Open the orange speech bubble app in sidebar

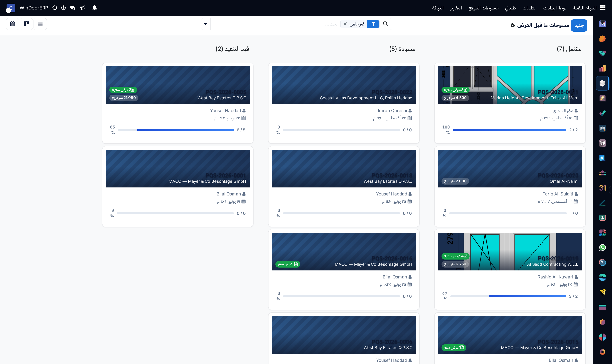[602, 39]
